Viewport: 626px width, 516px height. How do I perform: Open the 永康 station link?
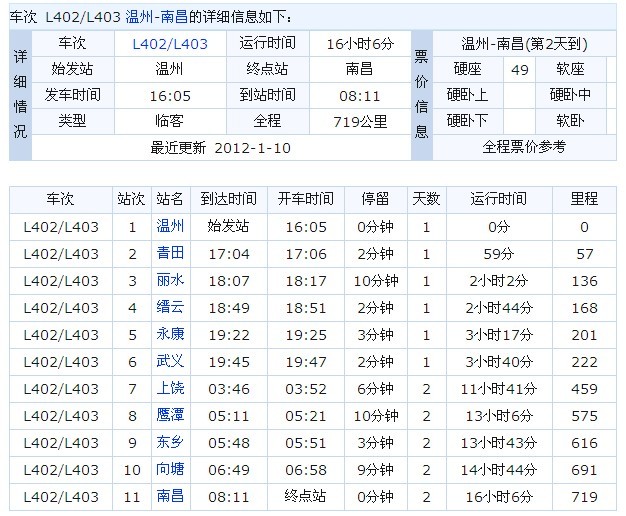click(x=170, y=334)
